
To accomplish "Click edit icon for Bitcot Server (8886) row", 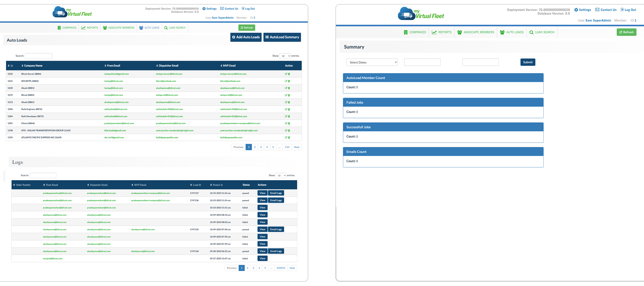I will tap(286, 74).
